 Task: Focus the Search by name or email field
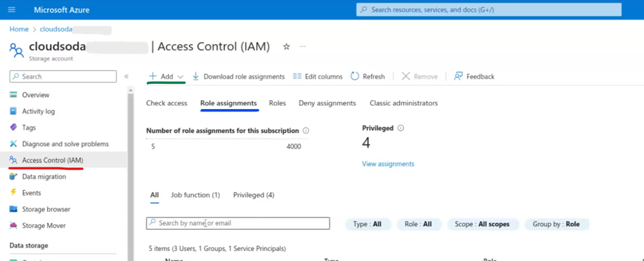(238, 223)
